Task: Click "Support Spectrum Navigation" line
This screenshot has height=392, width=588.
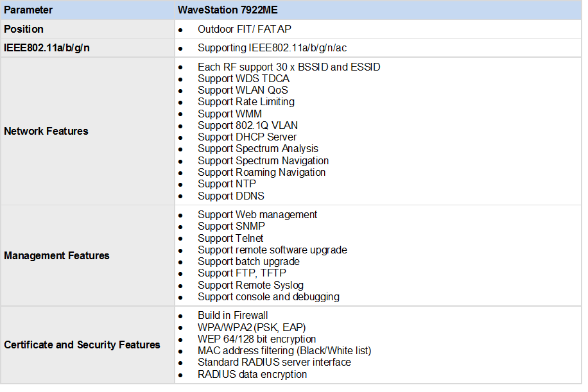Action: point(263,161)
